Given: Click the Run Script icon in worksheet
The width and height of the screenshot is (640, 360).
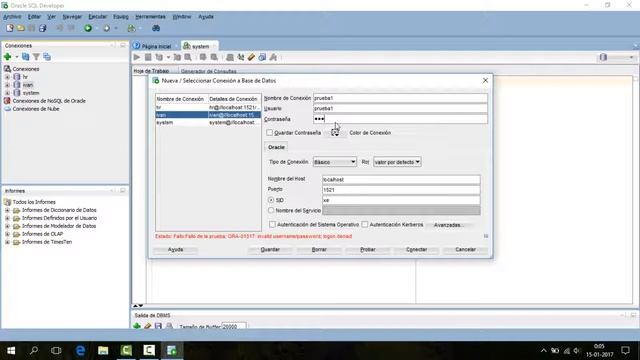Looking at the screenshot, I should click(x=148, y=57).
